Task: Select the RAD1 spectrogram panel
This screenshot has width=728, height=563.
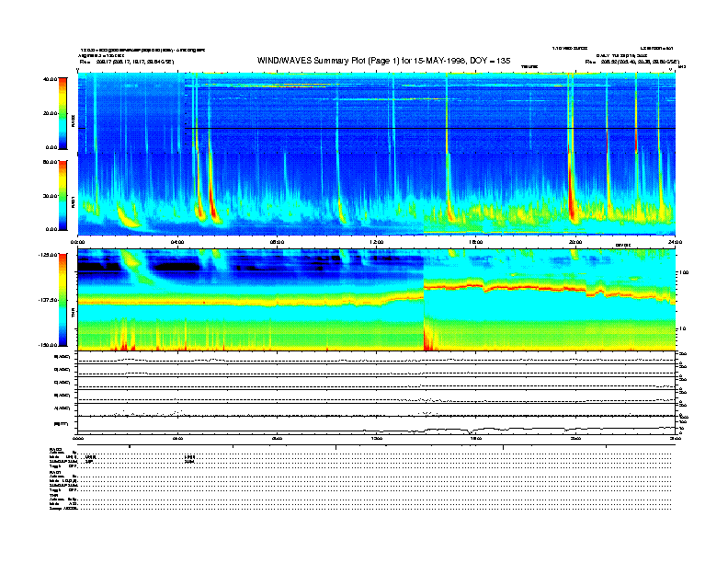Action: 377,194
